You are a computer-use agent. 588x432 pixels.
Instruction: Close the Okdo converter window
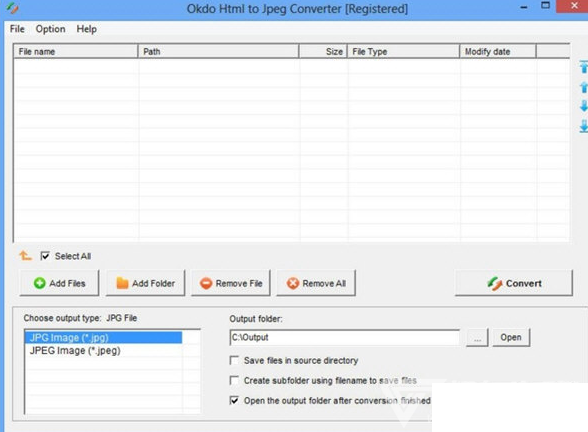(x=573, y=6)
